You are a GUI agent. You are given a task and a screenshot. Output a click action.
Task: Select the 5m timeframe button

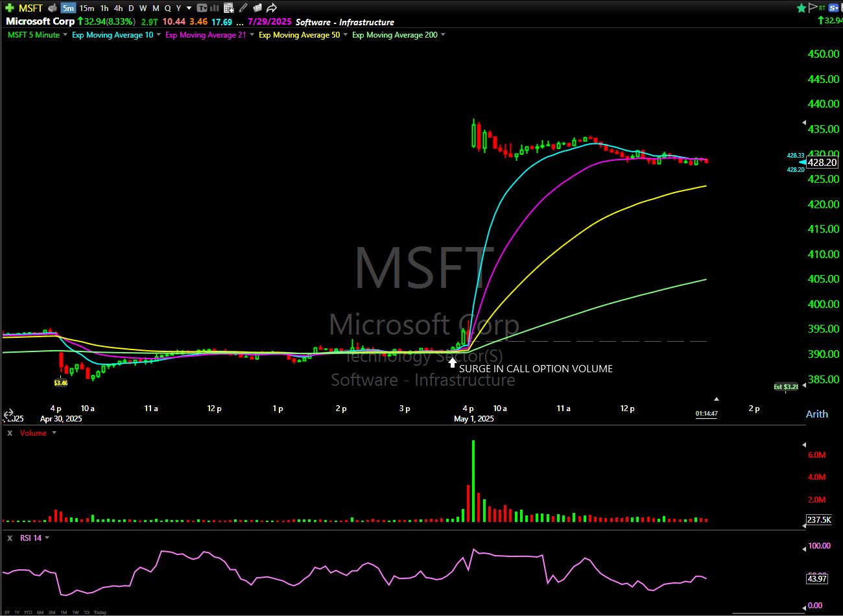tap(68, 8)
